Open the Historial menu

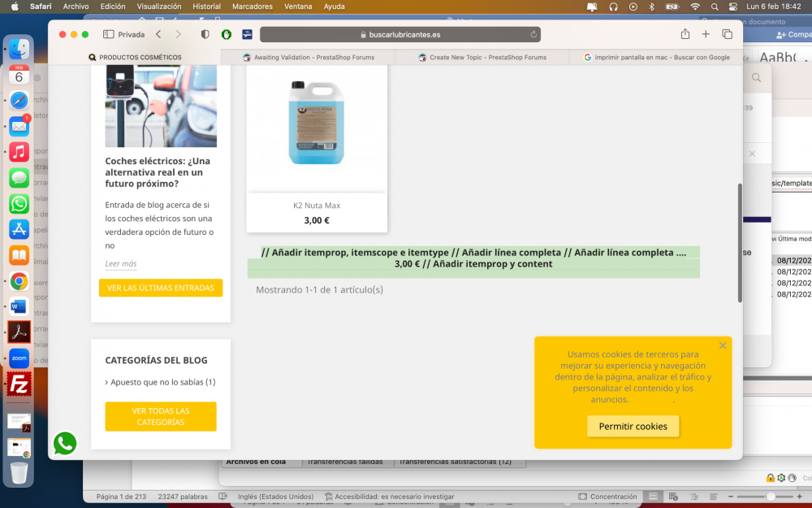206,7
